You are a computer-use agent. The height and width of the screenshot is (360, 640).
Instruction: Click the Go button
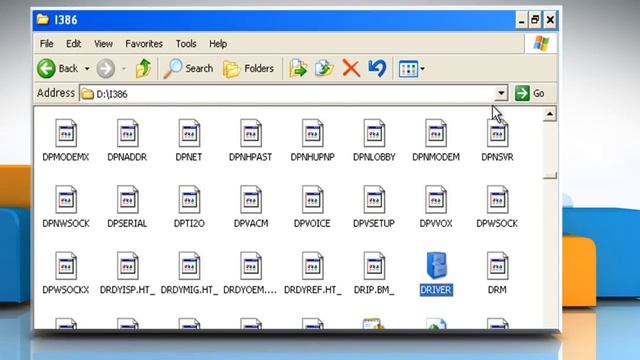click(530, 93)
